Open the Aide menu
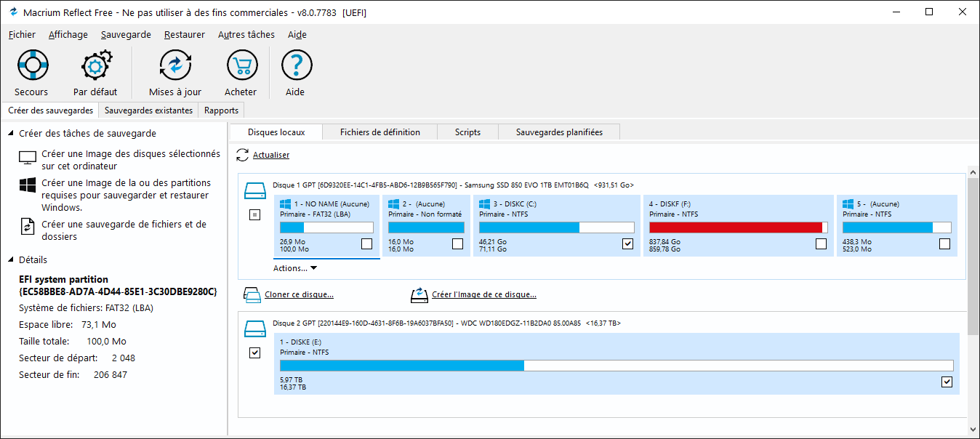Image resolution: width=980 pixels, height=439 pixels. (x=297, y=34)
